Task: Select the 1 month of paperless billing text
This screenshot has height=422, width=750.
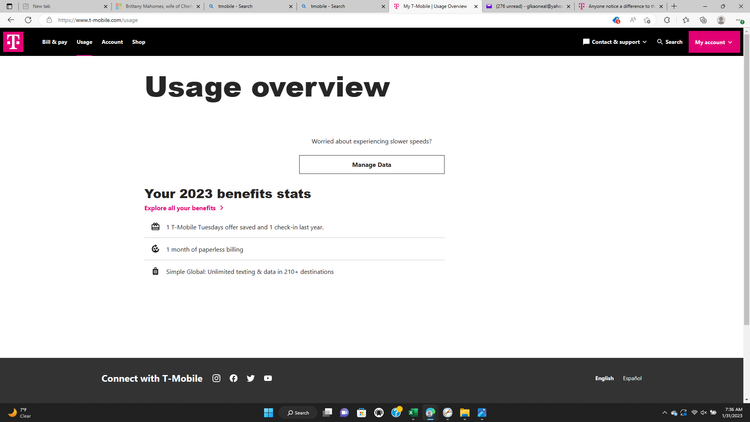Action: tap(205, 249)
